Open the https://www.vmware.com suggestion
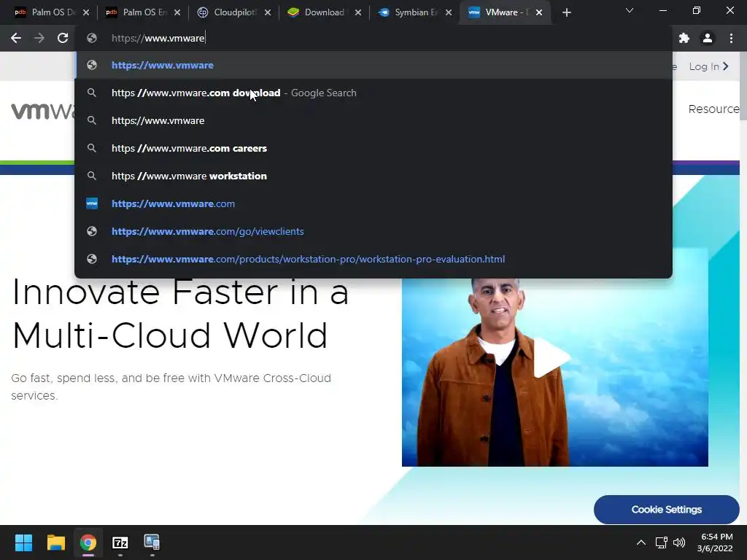This screenshot has width=747, height=560. (373, 203)
